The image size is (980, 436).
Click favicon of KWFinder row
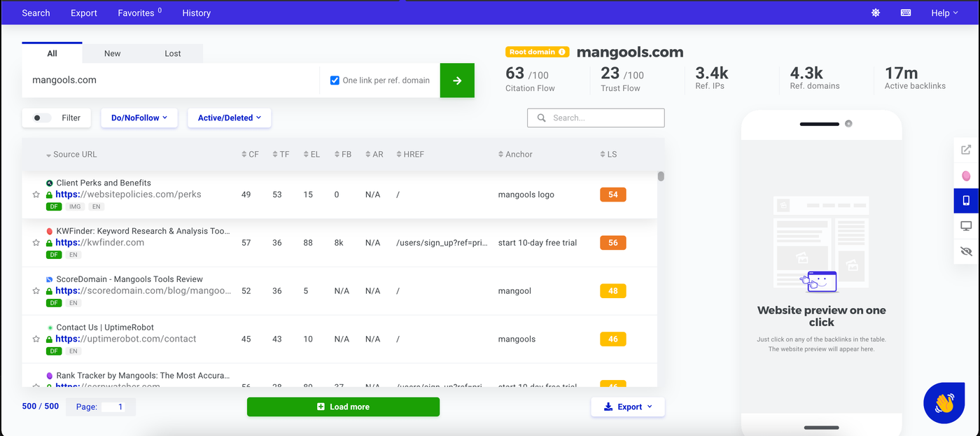point(50,231)
